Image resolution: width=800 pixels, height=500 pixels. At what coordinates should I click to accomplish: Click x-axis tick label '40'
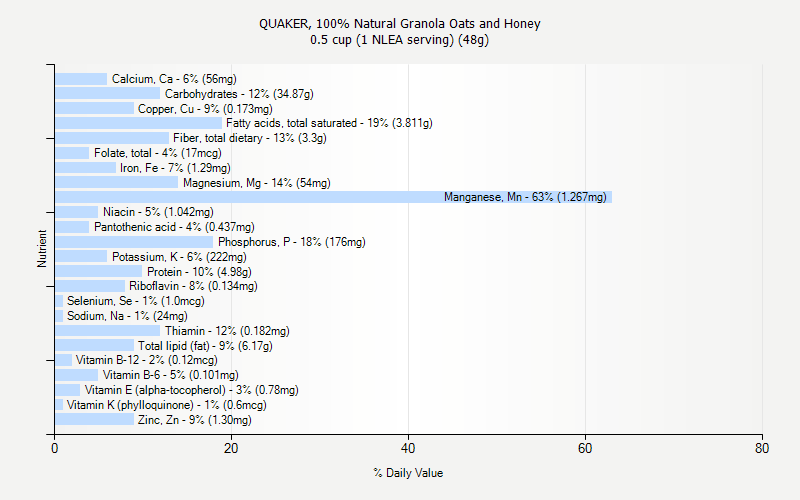click(x=408, y=448)
